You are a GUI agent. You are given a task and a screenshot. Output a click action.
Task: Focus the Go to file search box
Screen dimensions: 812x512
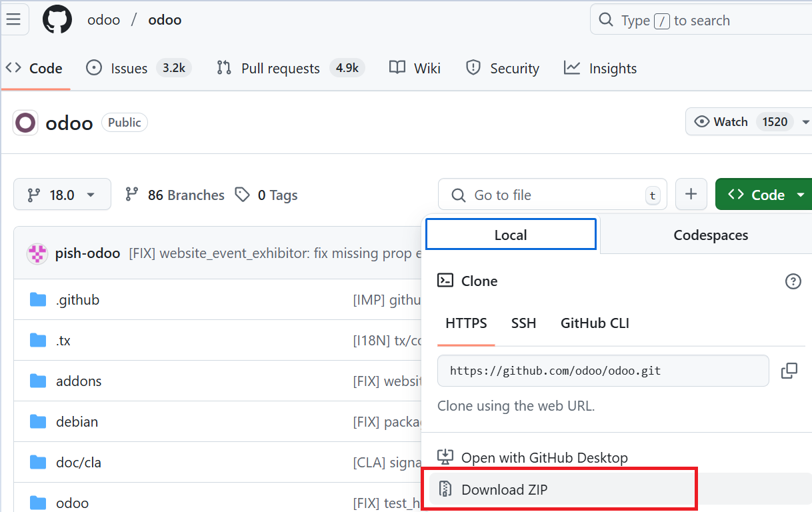point(551,195)
